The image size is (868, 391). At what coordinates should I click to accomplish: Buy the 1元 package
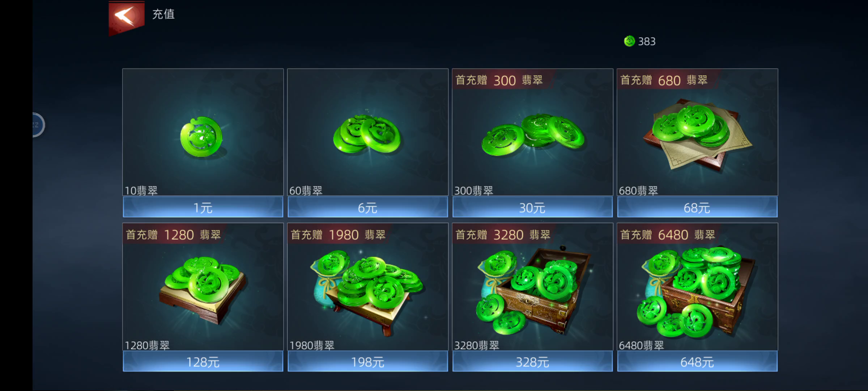coord(203,207)
